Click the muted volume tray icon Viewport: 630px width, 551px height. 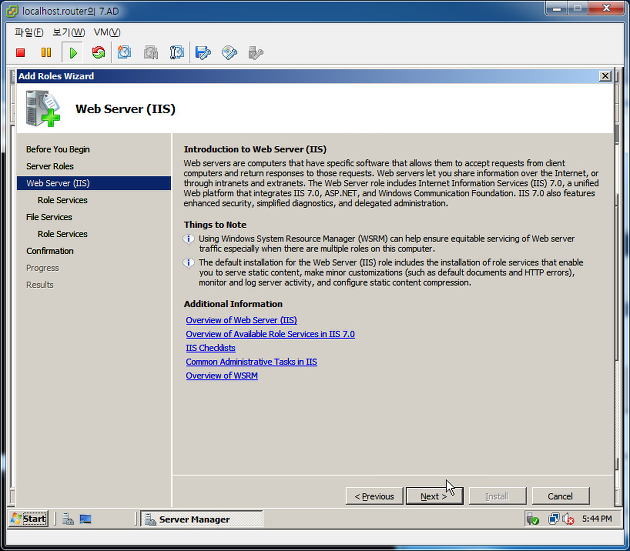(568, 519)
